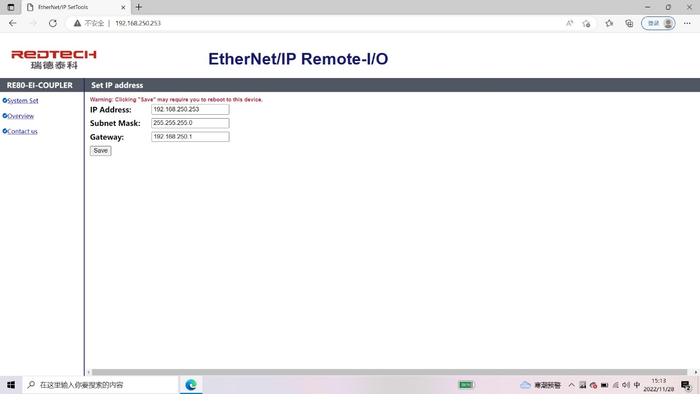Reload the page with the refresh icon

tap(53, 23)
